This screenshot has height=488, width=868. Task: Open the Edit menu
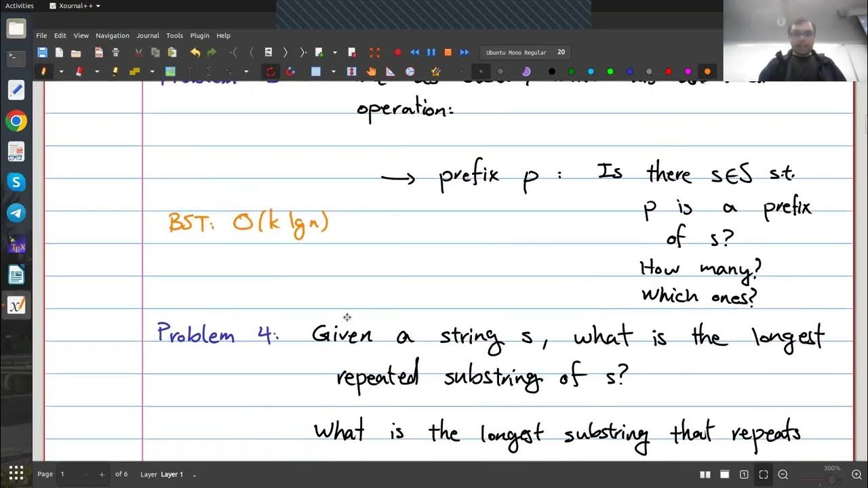[60, 35]
